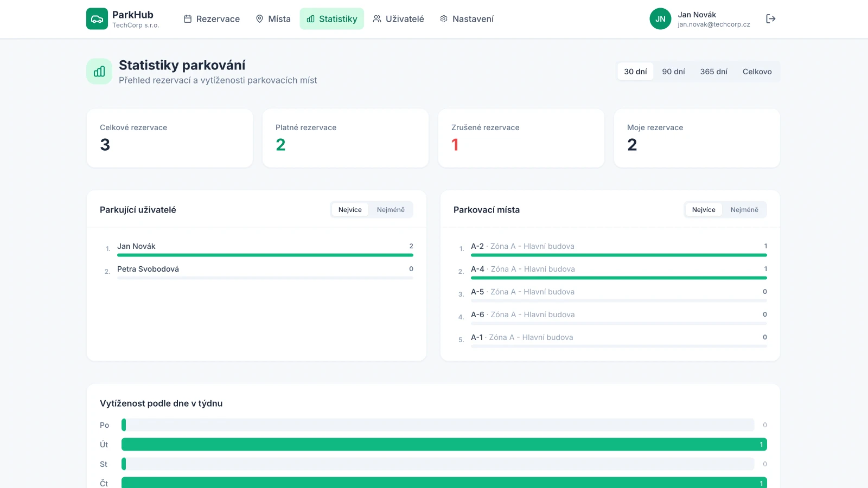The width and height of the screenshot is (868, 488).
Task: Select Nejvíce in Parkovací místa panel
Action: (704, 210)
